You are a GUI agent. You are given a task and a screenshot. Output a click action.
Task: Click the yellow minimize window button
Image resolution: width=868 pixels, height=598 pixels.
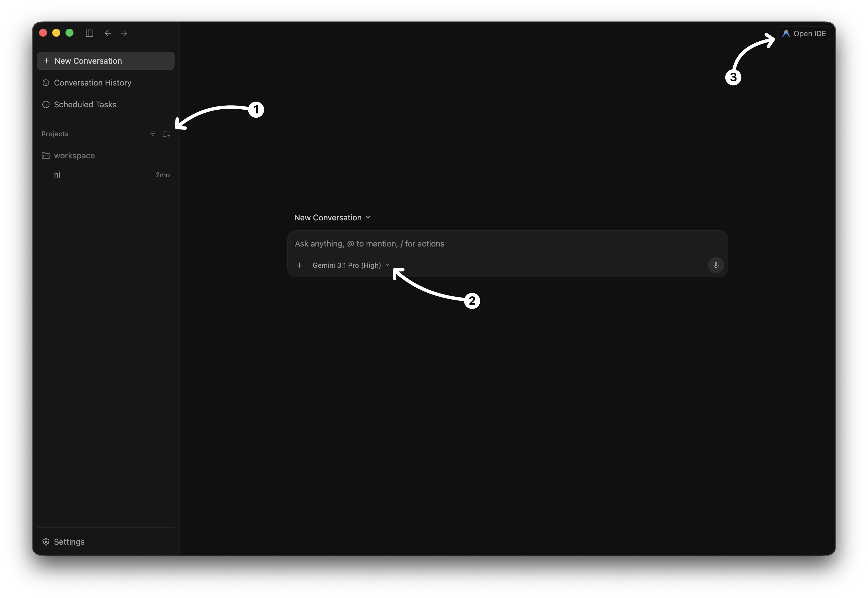click(56, 33)
